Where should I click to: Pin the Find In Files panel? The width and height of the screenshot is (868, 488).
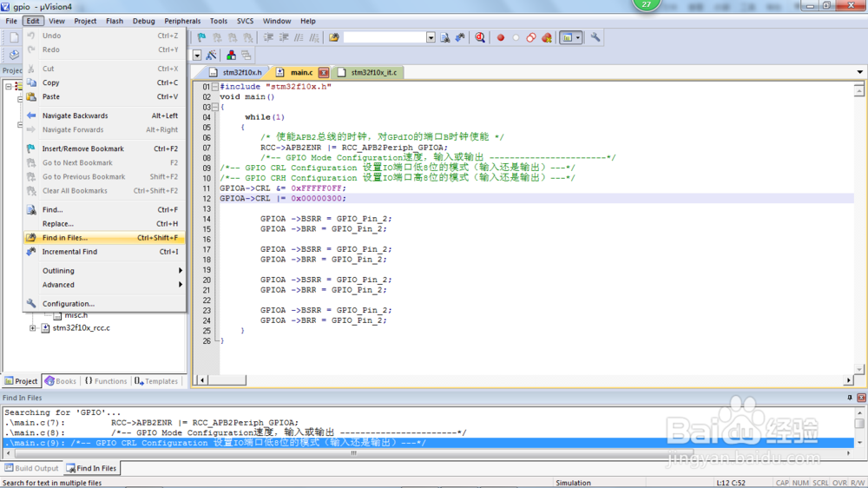click(x=850, y=398)
